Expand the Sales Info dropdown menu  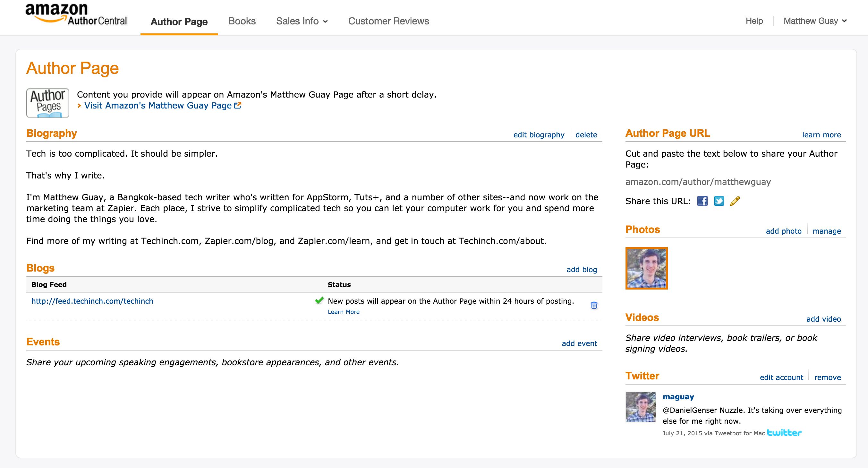tap(302, 21)
